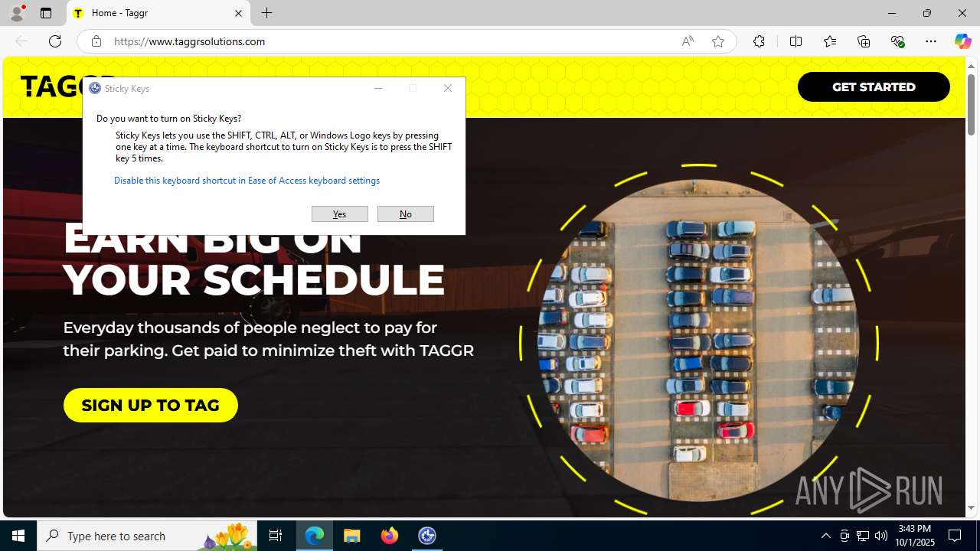Toggle split screen view
This screenshot has width=980, height=551.
coord(795,41)
